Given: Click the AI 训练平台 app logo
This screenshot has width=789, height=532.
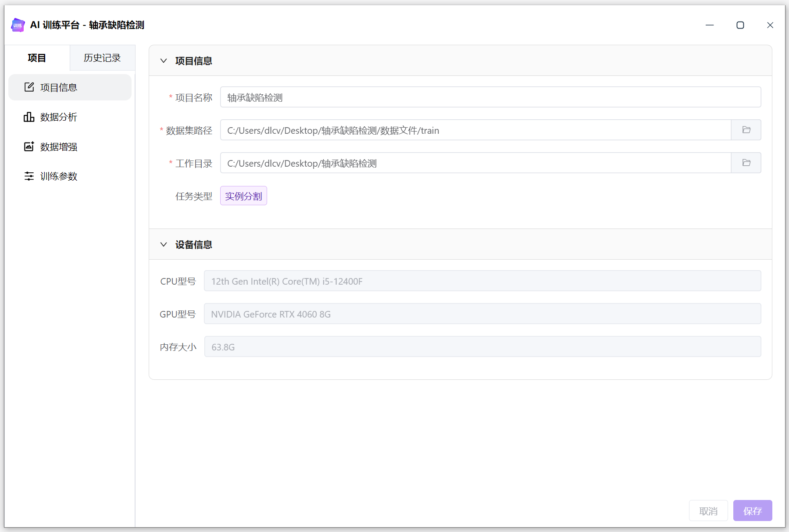Looking at the screenshot, I should coord(18,25).
